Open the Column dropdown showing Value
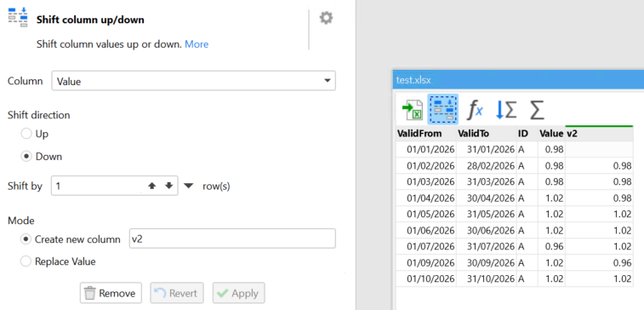Image resolution: width=644 pixels, height=310 pixels. click(193, 81)
